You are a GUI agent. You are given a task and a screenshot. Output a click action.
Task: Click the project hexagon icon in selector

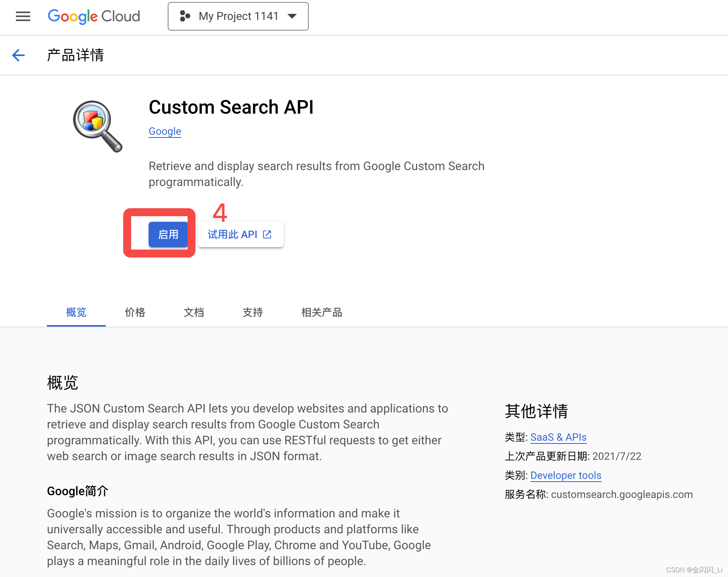[185, 16]
